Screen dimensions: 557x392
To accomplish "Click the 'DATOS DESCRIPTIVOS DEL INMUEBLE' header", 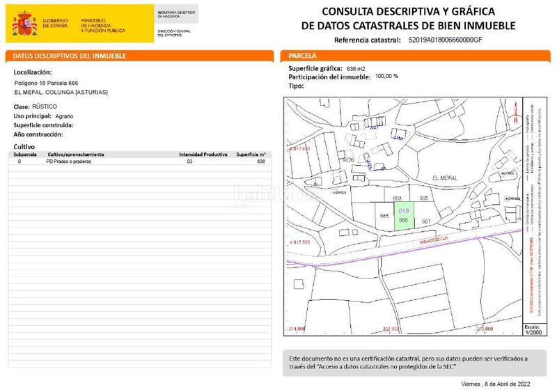I will click(x=69, y=56).
